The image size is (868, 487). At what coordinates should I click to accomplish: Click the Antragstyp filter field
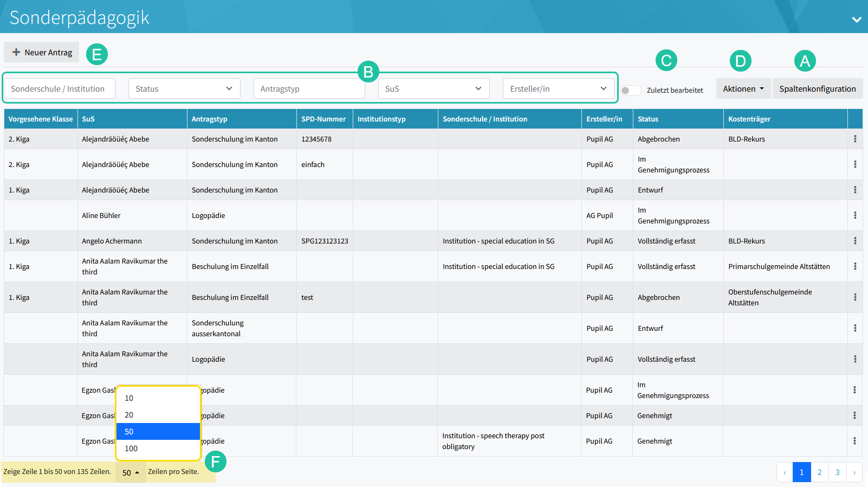click(x=309, y=88)
